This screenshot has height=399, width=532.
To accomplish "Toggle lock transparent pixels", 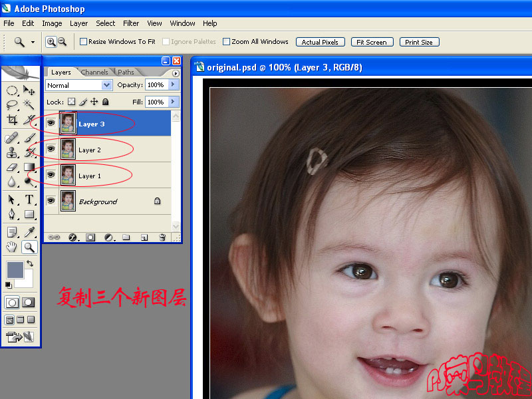I will pos(71,102).
